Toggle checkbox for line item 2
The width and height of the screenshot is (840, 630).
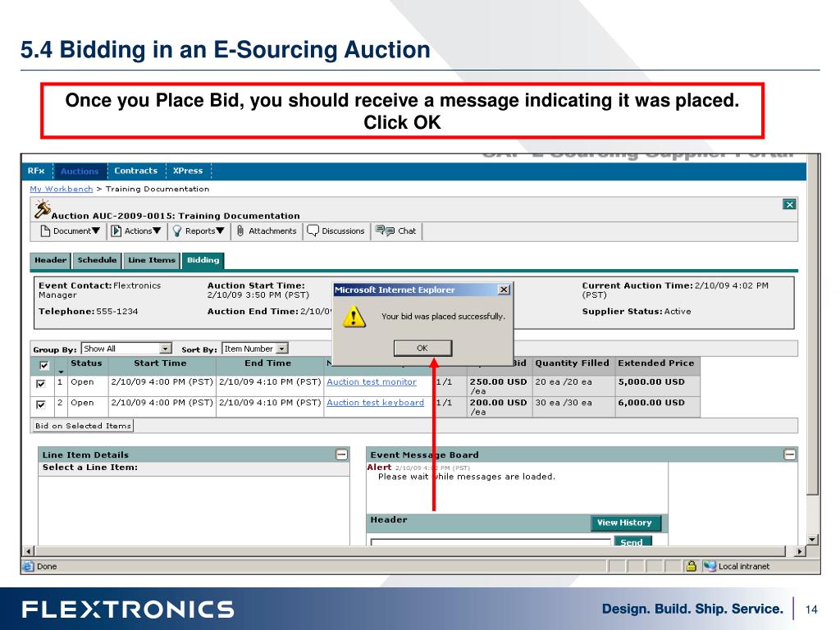click(x=41, y=404)
